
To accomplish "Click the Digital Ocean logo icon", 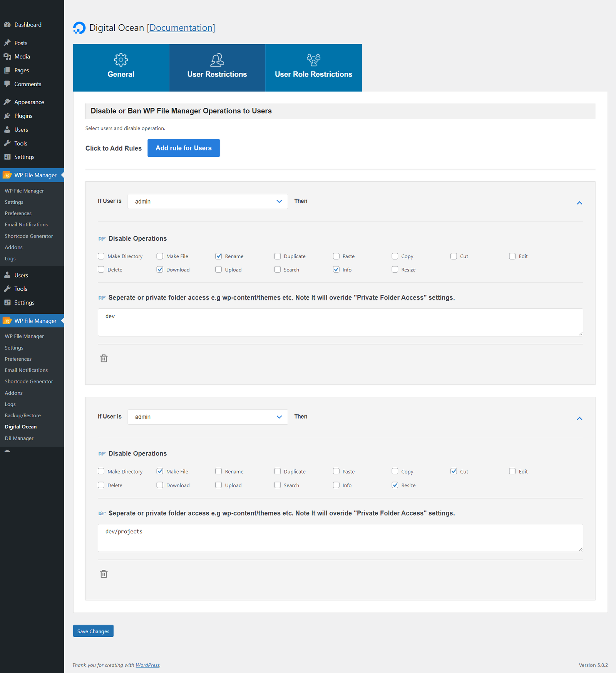I will click(x=79, y=28).
